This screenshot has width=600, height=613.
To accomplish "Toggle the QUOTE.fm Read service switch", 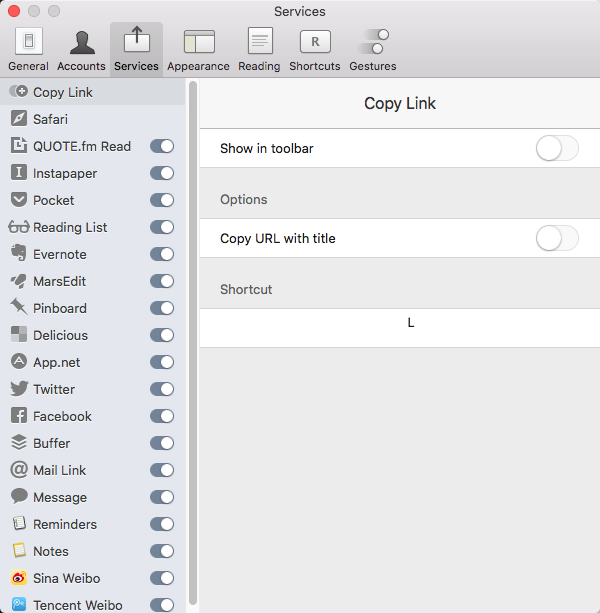I will (162, 146).
